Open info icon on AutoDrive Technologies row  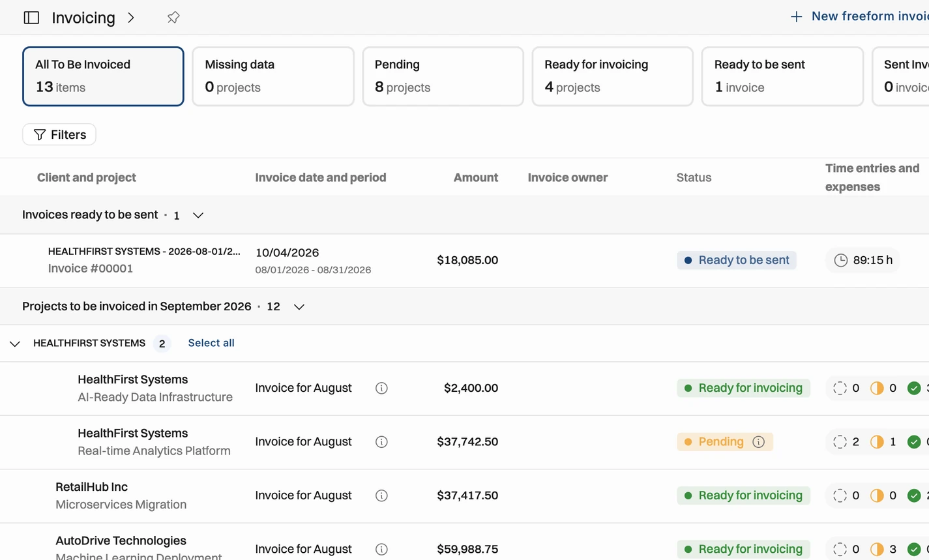382,550
